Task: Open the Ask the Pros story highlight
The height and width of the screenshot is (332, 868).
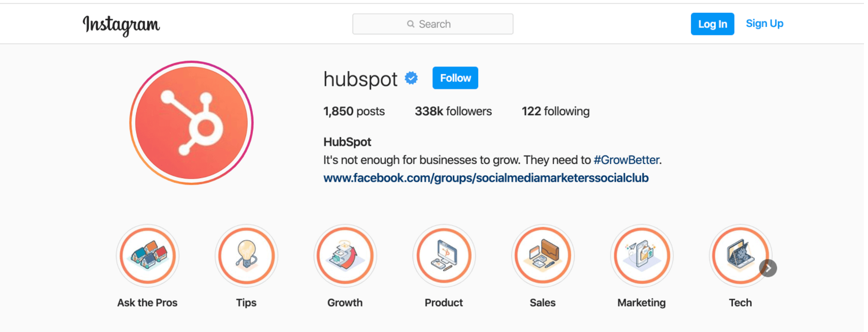Action: point(148,256)
